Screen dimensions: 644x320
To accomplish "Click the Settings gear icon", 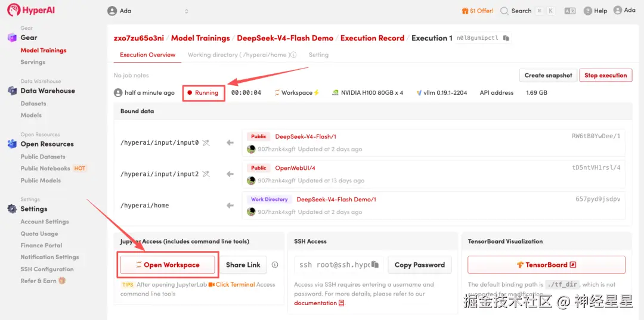I will coord(12,209).
